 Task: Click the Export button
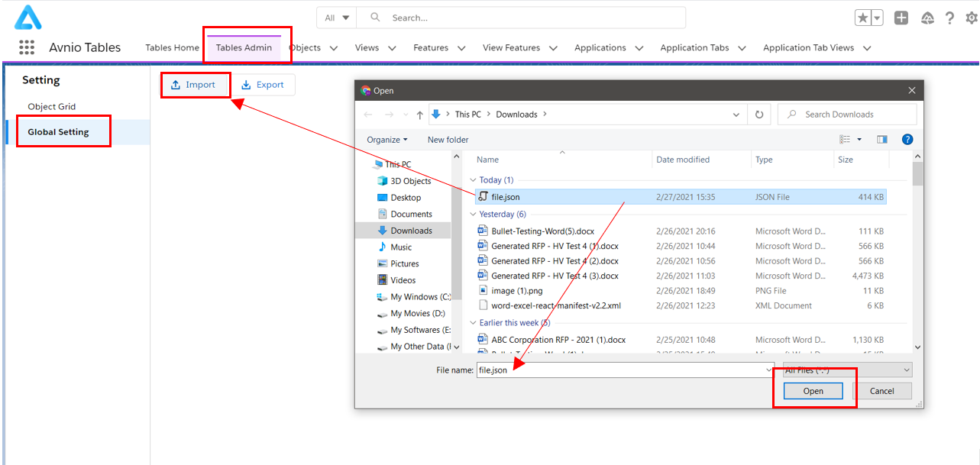pyautogui.click(x=263, y=85)
